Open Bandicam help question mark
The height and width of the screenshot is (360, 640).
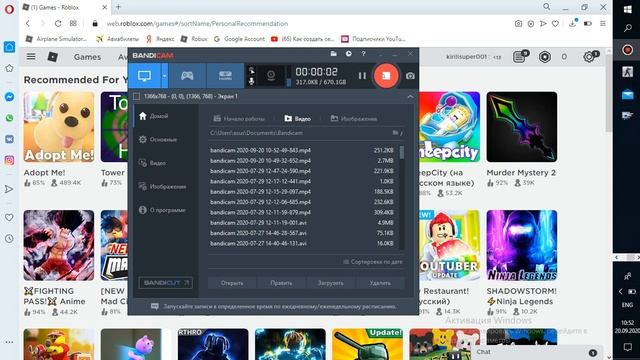pyautogui.click(x=363, y=53)
